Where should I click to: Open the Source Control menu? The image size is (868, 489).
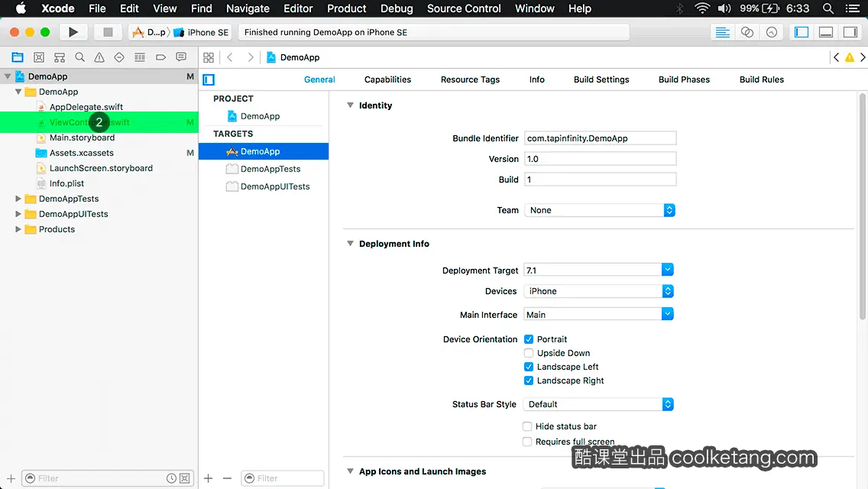tap(464, 8)
